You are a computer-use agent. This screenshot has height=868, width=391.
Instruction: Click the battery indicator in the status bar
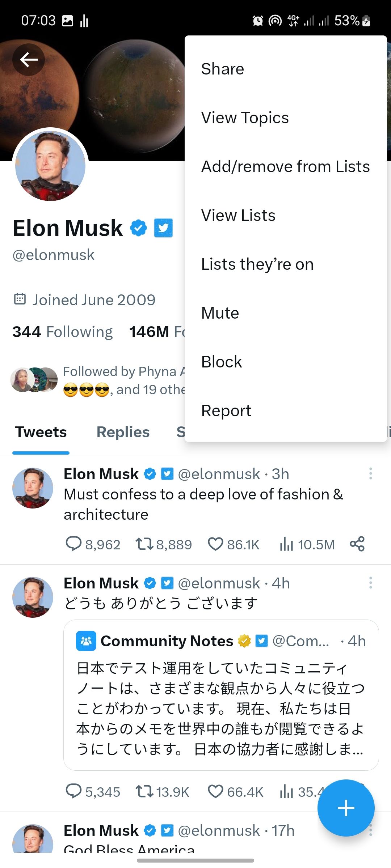(366, 21)
